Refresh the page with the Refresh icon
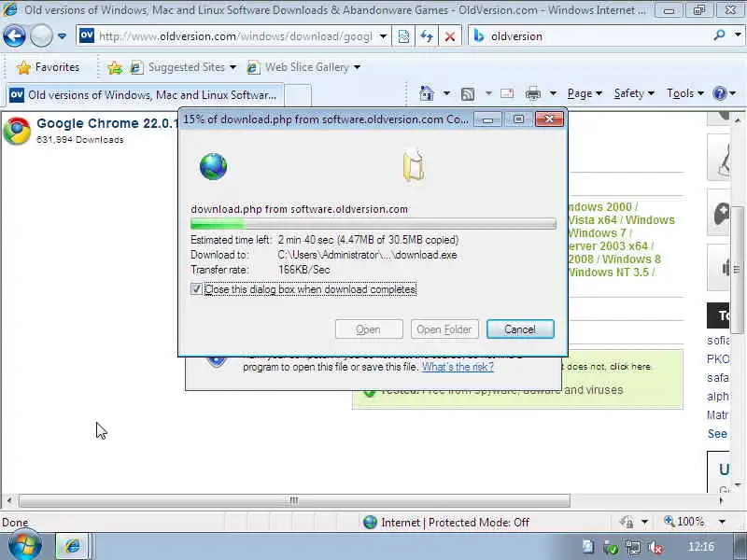 point(427,36)
